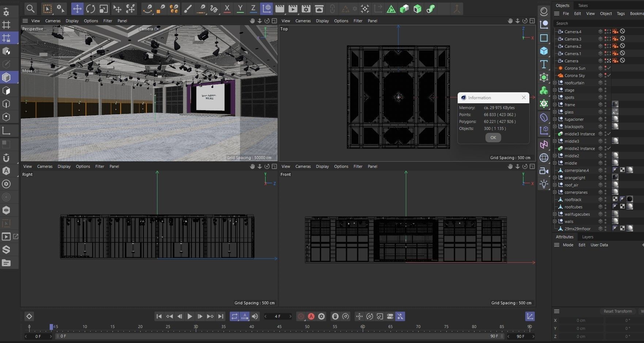Expand the walls object tree
This screenshot has width=644, height=343.
click(555, 221)
